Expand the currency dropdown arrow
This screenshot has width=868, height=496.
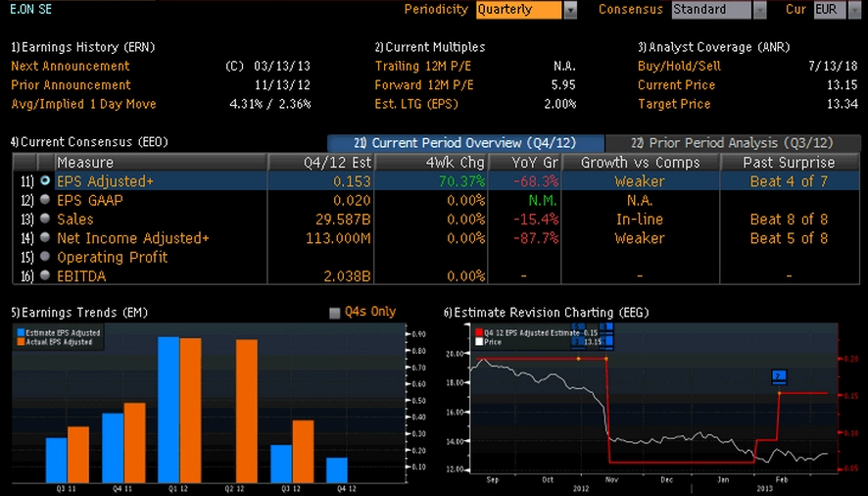point(854,10)
